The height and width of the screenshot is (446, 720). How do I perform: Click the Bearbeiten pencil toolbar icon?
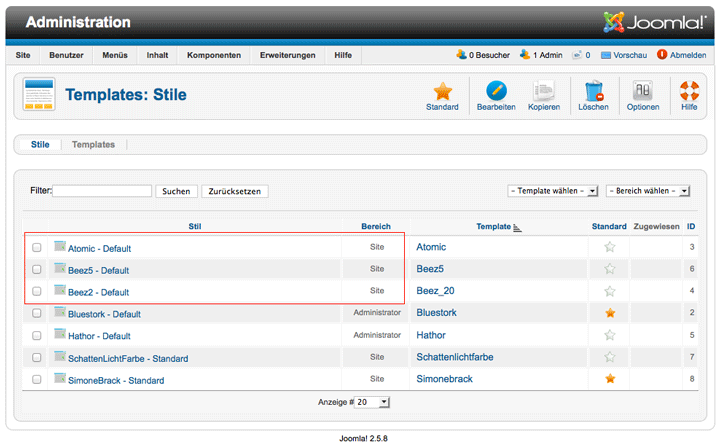(496, 90)
